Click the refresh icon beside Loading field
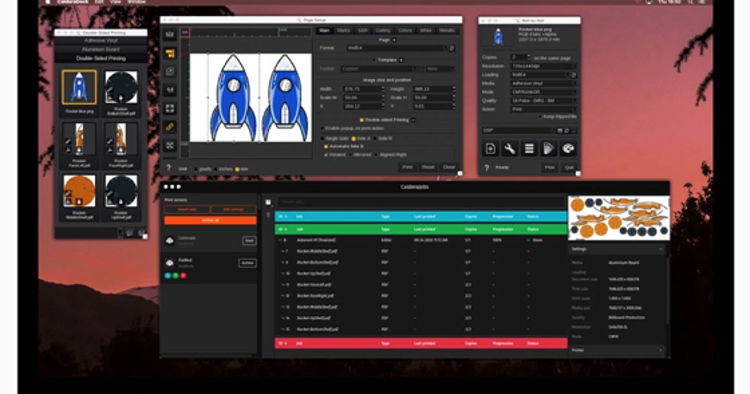The width and height of the screenshot is (750, 394). [x=574, y=75]
